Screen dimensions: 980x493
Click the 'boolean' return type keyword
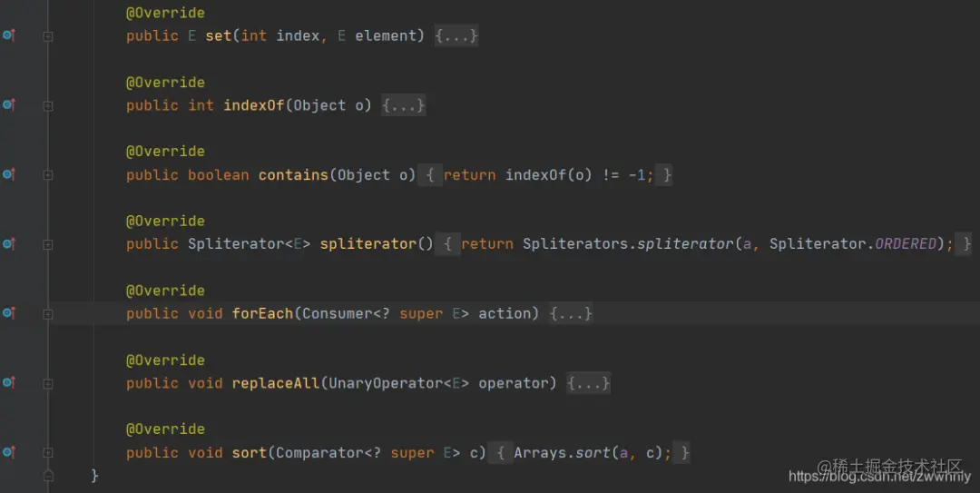(219, 175)
